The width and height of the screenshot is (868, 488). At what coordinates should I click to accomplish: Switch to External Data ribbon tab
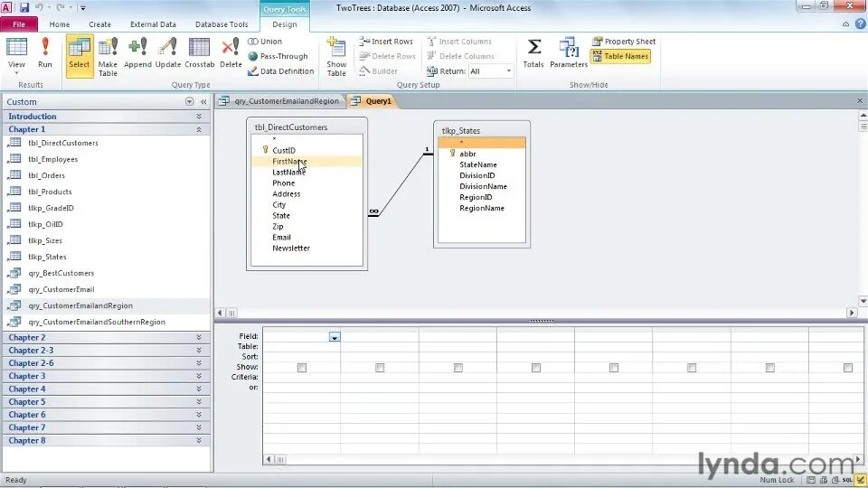coord(153,24)
